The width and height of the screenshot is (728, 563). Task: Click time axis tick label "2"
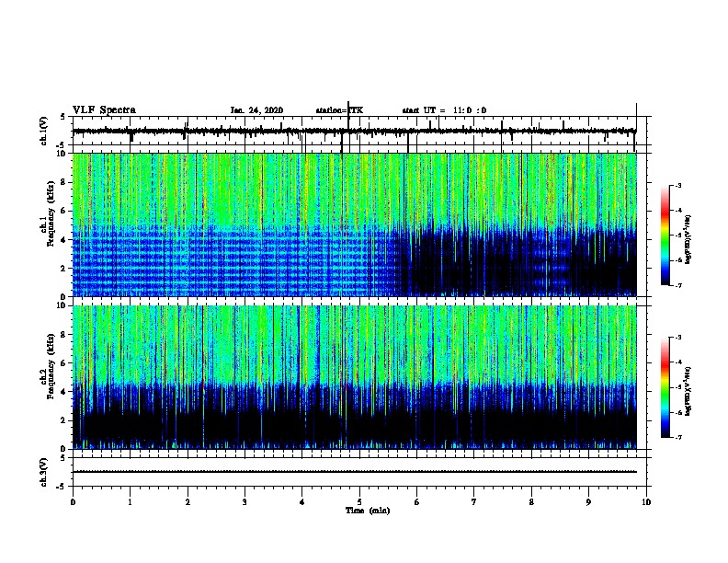(x=188, y=501)
